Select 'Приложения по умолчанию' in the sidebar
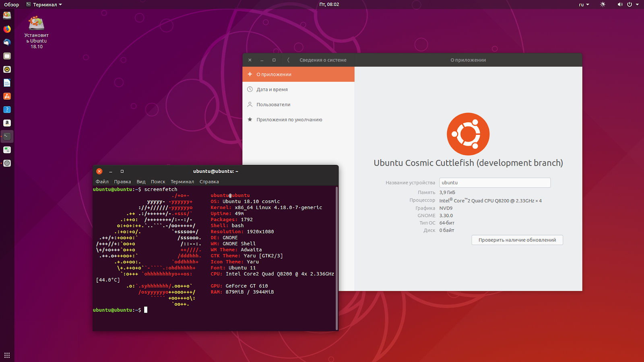Viewport: 644px width, 362px height. click(299, 119)
